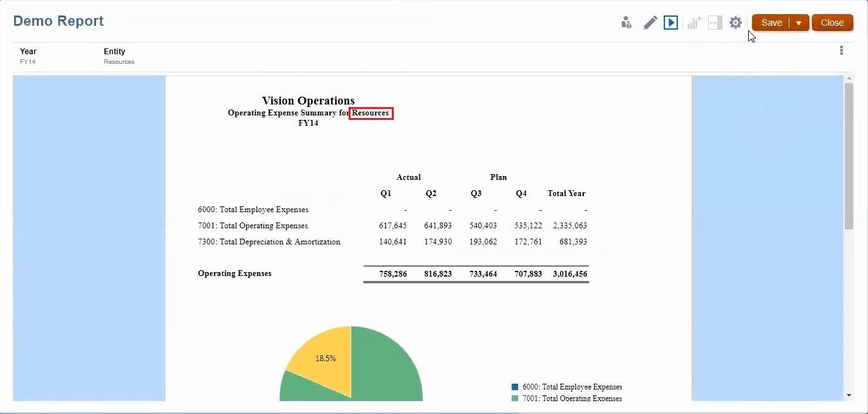The height and width of the screenshot is (414, 868).
Task: Change the Year FY14 selection
Action: click(x=28, y=62)
